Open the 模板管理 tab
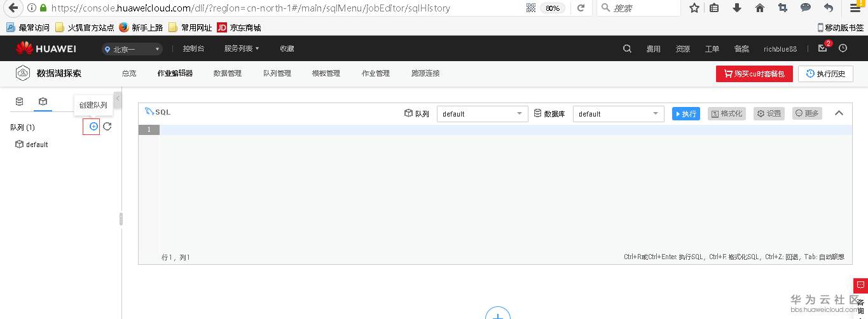 (326, 73)
